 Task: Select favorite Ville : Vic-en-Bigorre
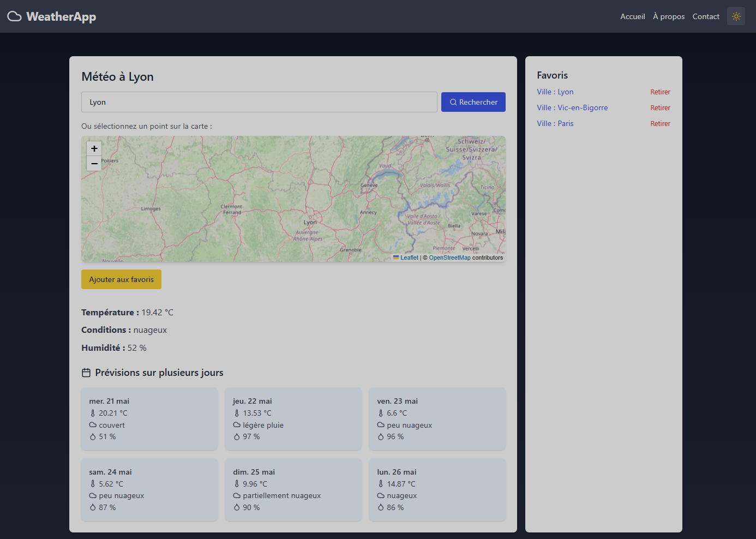(572, 107)
